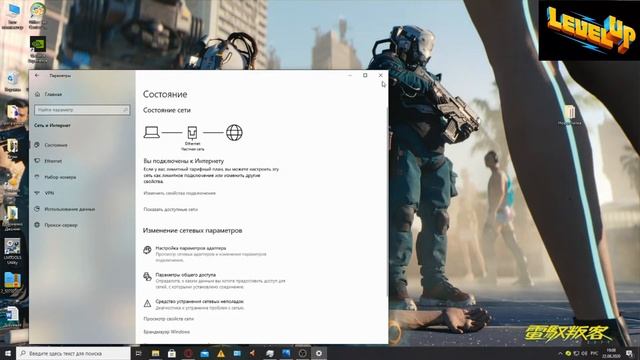Select the LMTOOLS Utility desktop icon
The height and width of the screenshot is (360, 640).
click(12, 251)
